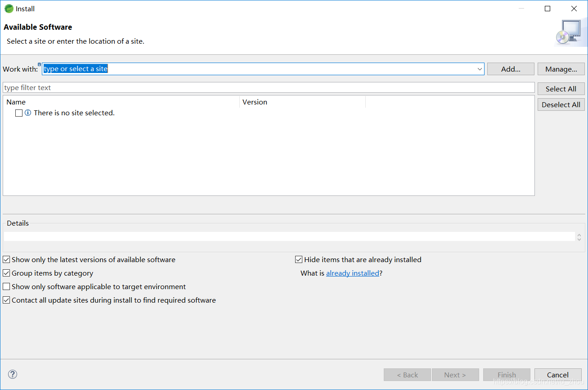The height and width of the screenshot is (390, 588).
Task: Click the Details text area
Action: [289, 236]
